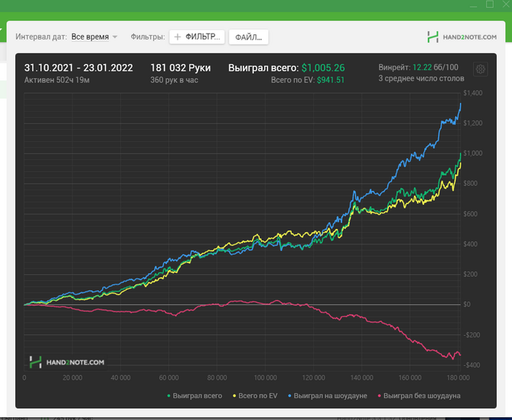Toggle the 'Выиграл без шоудауна' legend series
The height and width of the screenshot is (420, 512).
click(419, 396)
